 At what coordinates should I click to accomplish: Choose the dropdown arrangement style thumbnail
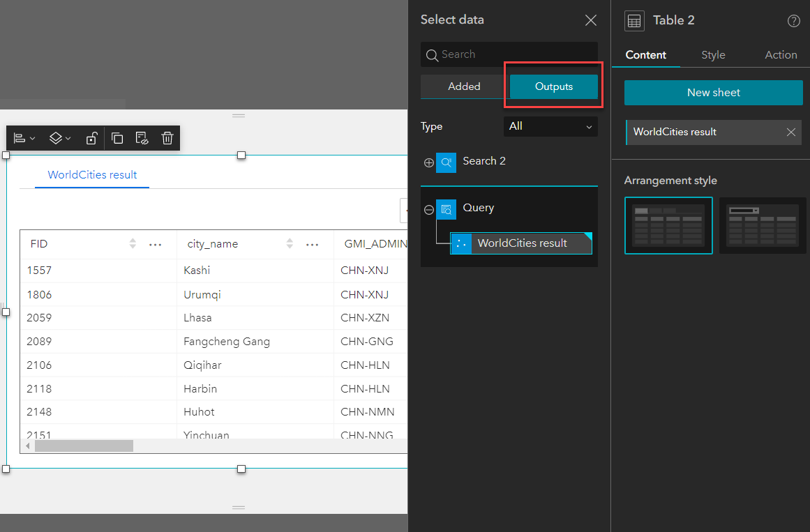[x=763, y=225]
